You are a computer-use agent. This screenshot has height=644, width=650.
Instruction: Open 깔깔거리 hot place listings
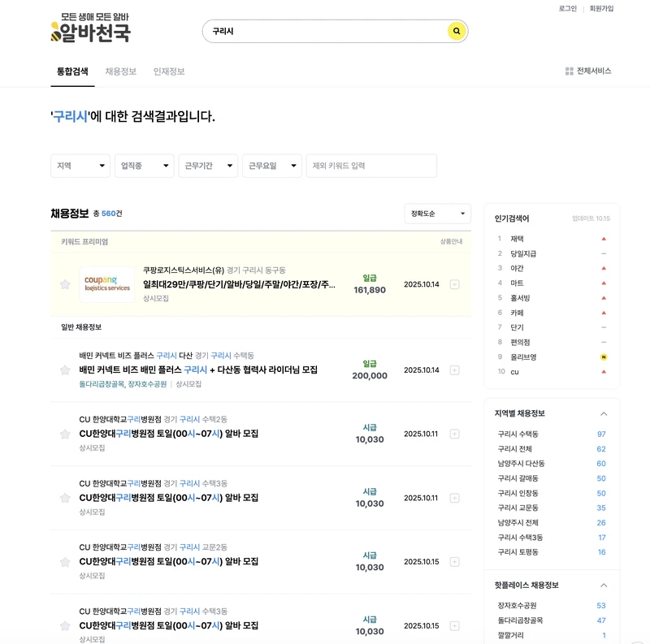[511, 635]
